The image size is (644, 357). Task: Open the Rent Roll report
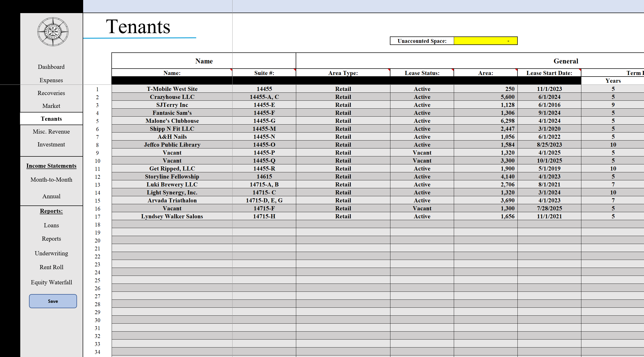click(51, 267)
